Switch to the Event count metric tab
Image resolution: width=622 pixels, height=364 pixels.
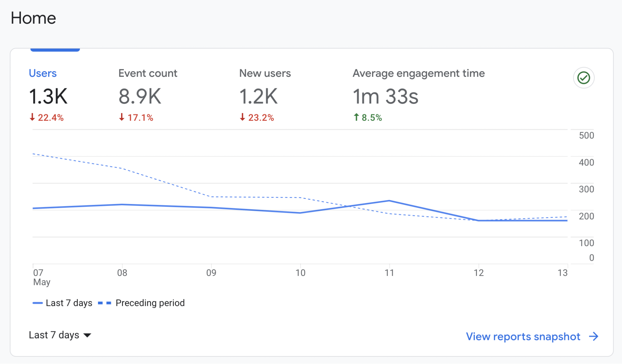[147, 73]
